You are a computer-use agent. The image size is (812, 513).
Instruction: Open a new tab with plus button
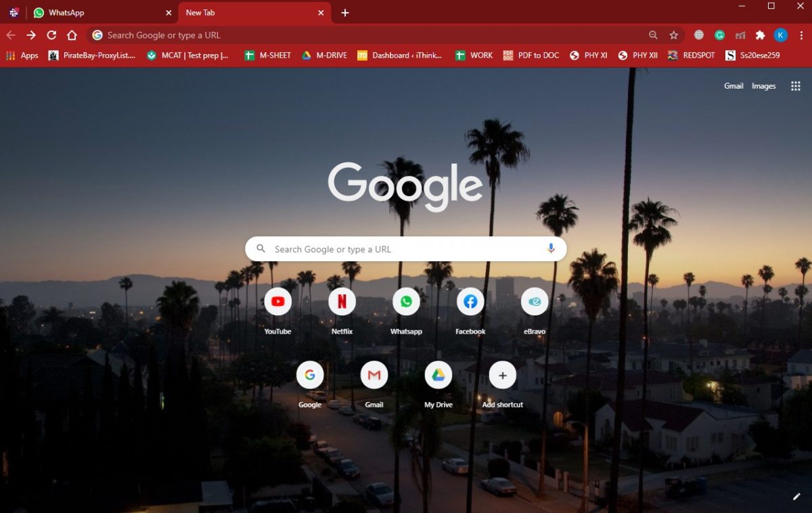pos(345,13)
